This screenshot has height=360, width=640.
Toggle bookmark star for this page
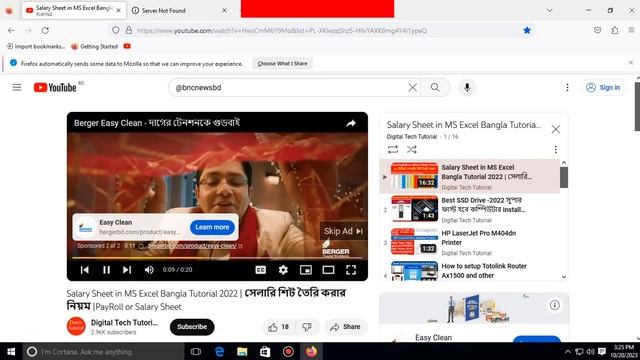pyautogui.click(x=527, y=30)
